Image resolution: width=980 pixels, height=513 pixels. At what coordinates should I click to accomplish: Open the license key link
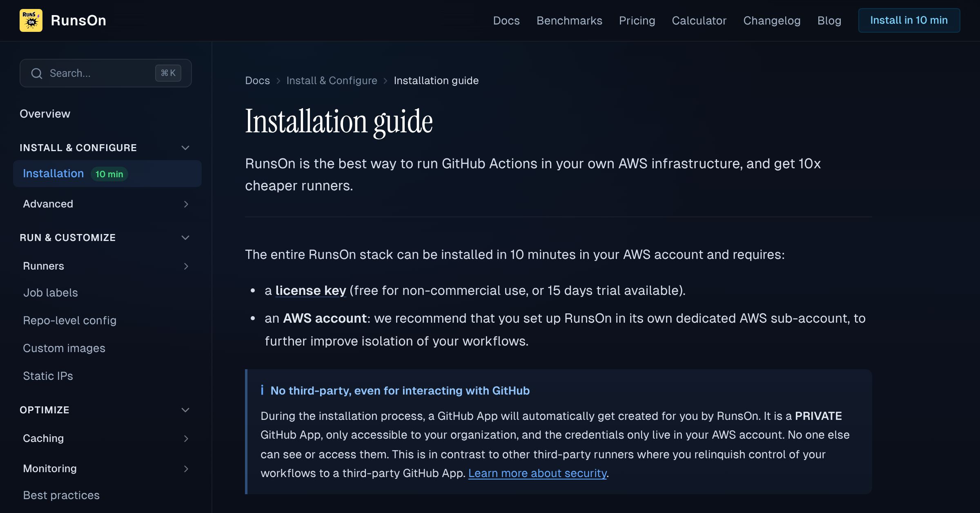(x=310, y=290)
